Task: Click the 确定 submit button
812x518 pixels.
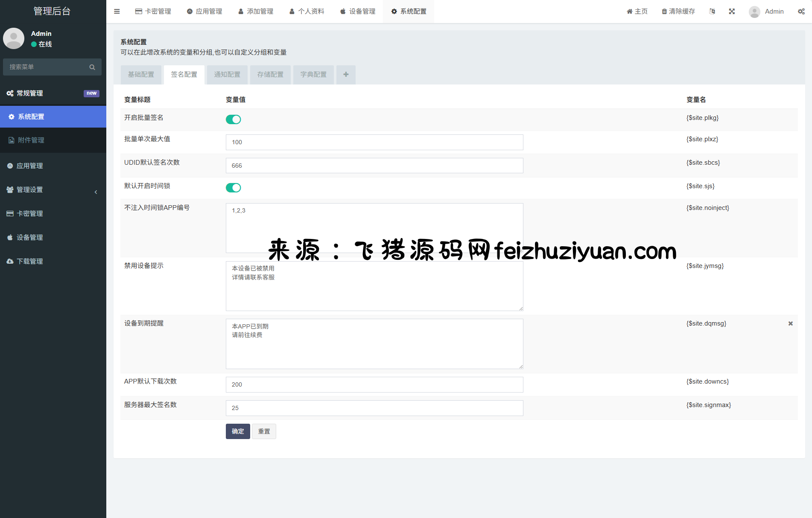Action: click(238, 431)
